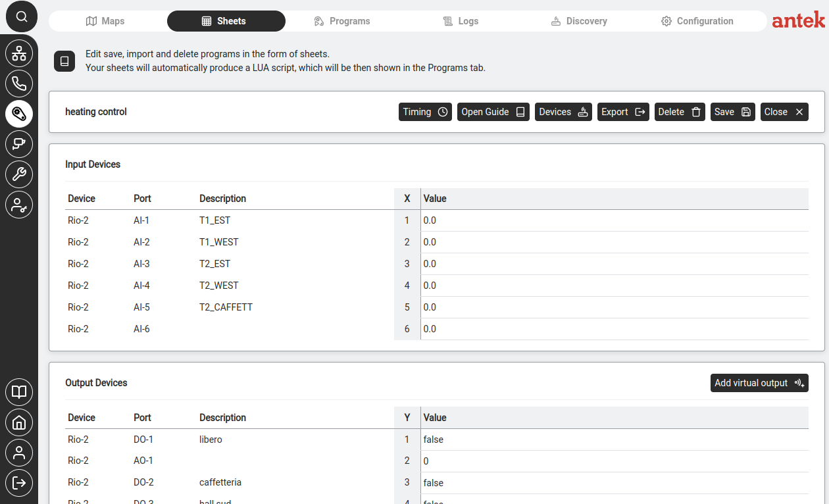This screenshot has height=504, width=829.
Task: Click Add virtual output button
Action: (759, 383)
